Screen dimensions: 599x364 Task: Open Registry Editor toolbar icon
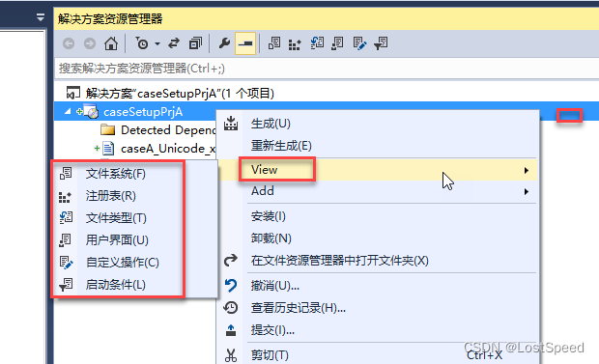pyautogui.click(x=295, y=44)
